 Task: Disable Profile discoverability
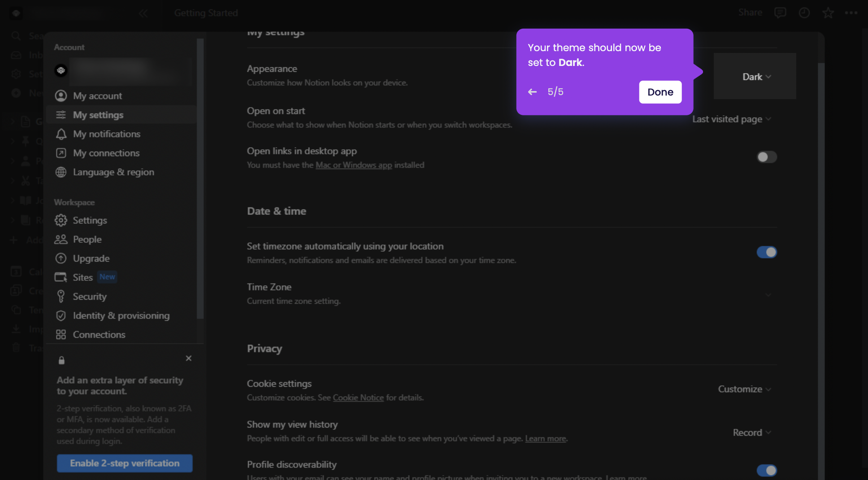(766, 471)
